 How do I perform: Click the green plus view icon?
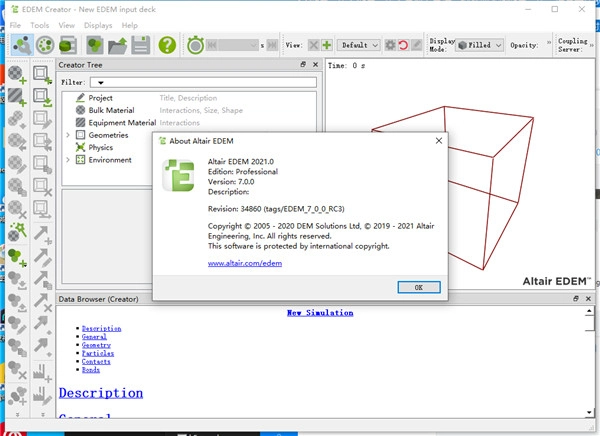(327, 45)
